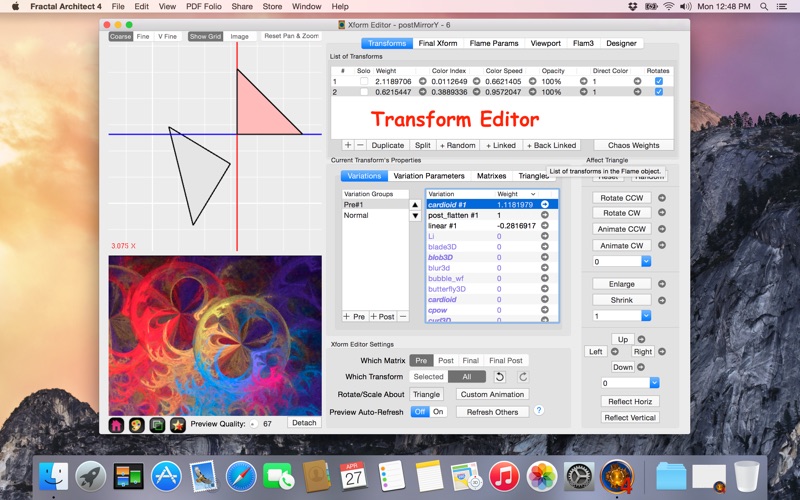Click color index arrow in transform row 2
This screenshot has height=500, width=800.
coord(476,92)
